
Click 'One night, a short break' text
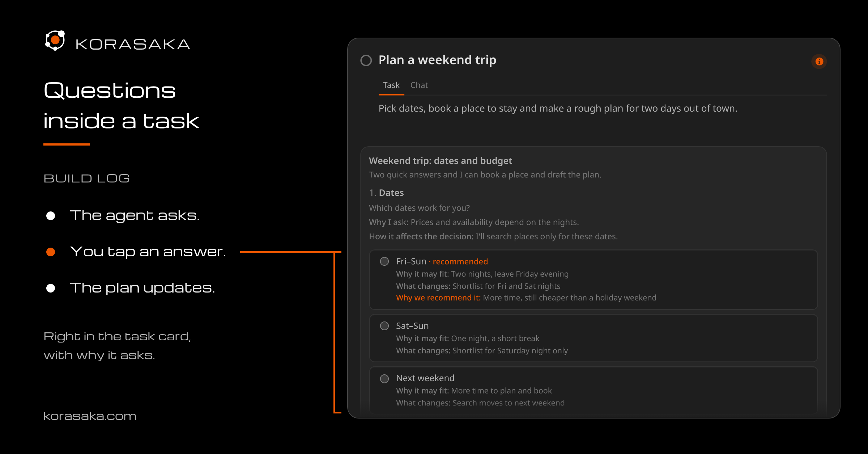pos(495,339)
